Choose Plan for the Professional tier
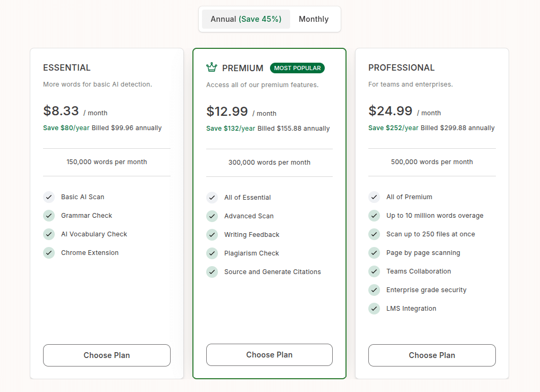 [432, 355]
